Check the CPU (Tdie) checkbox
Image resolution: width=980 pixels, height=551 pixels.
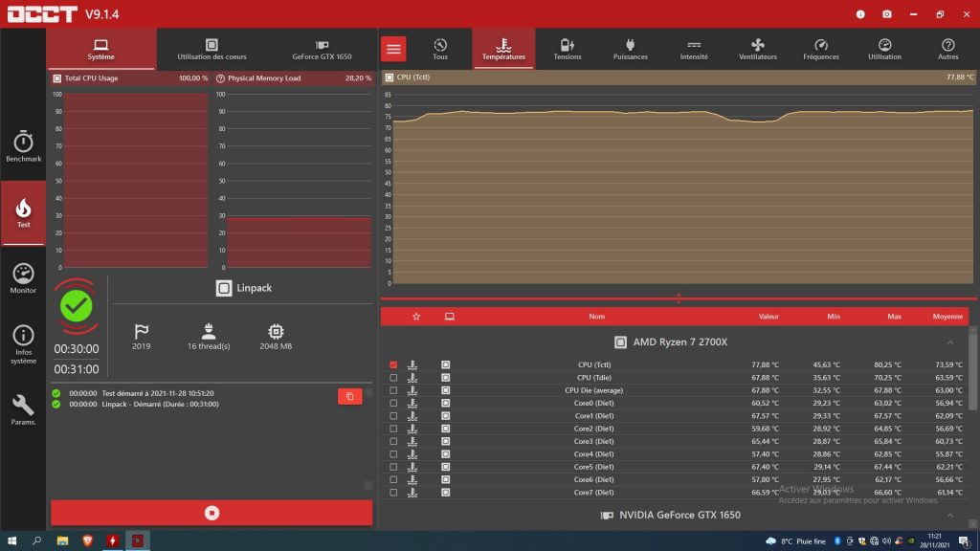pos(393,378)
